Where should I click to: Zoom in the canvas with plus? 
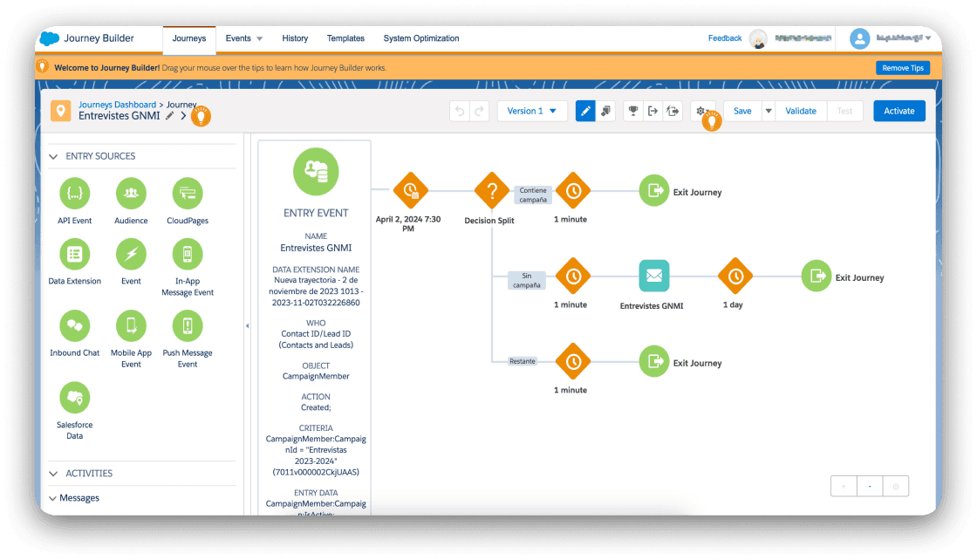click(x=844, y=487)
